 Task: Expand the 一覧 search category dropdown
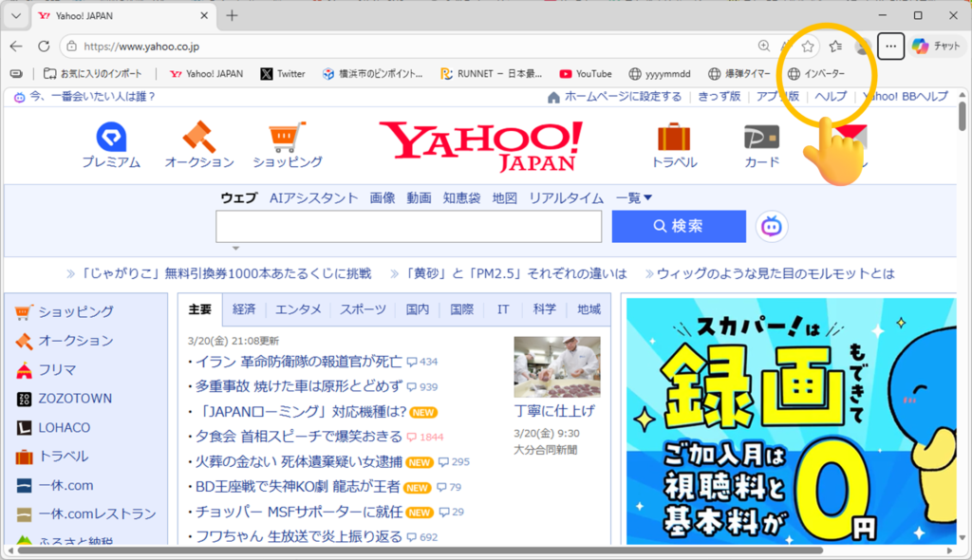(634, 197)
